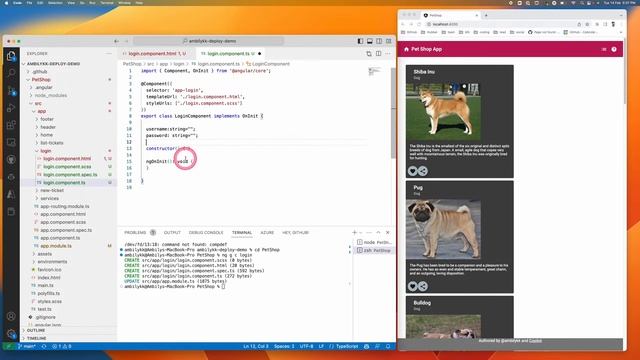The height and width of the screenshot is (360, 640).
Task: Open app-routing.module.ts in Explorer
Action: (x=64, y=207)
